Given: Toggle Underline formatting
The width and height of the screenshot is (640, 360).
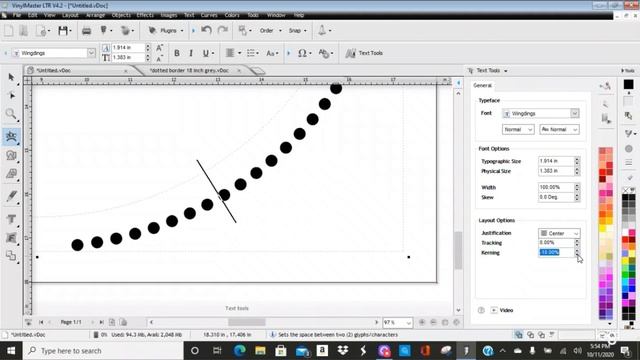Looking at the screenshot, I should coord(206,53).
